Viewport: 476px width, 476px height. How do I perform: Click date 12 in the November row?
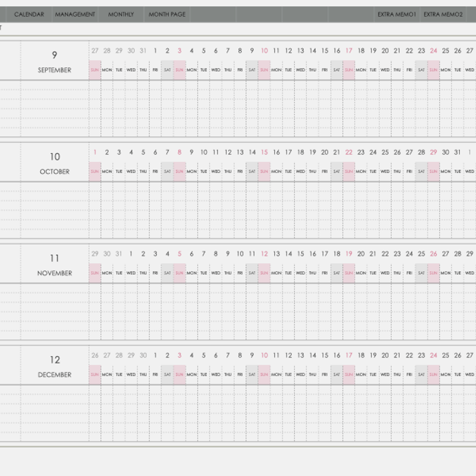(x=264, y=254)
